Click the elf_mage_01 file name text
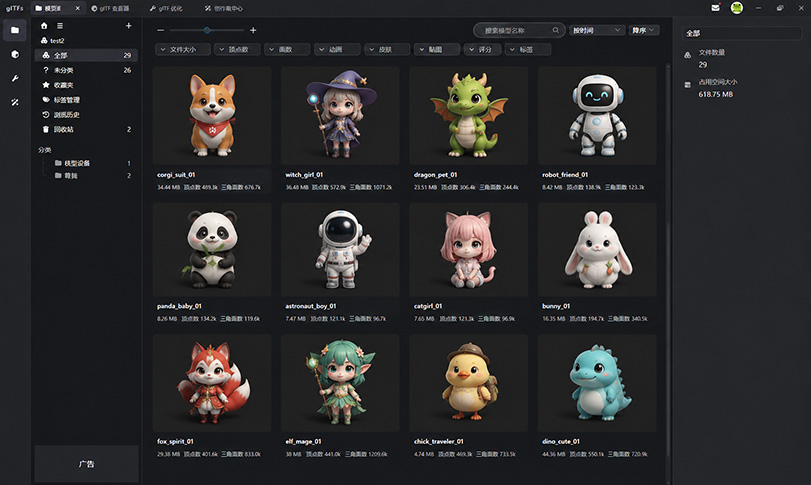The height and width of the screenshot is (485, 811). pos(304,442)
